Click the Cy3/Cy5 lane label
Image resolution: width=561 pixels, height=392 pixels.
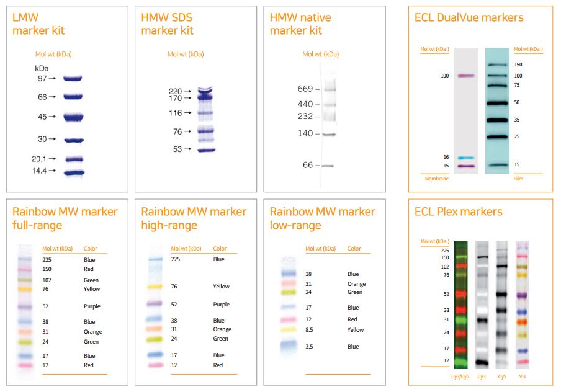460,376
